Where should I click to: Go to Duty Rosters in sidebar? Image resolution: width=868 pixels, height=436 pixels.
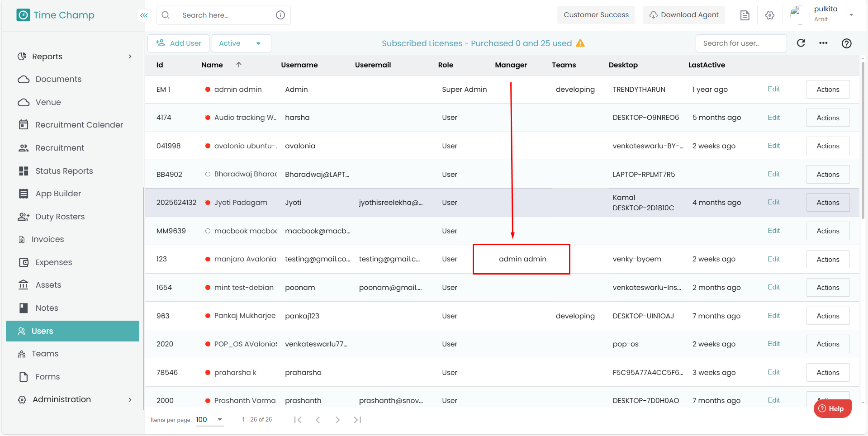point(60,217)
